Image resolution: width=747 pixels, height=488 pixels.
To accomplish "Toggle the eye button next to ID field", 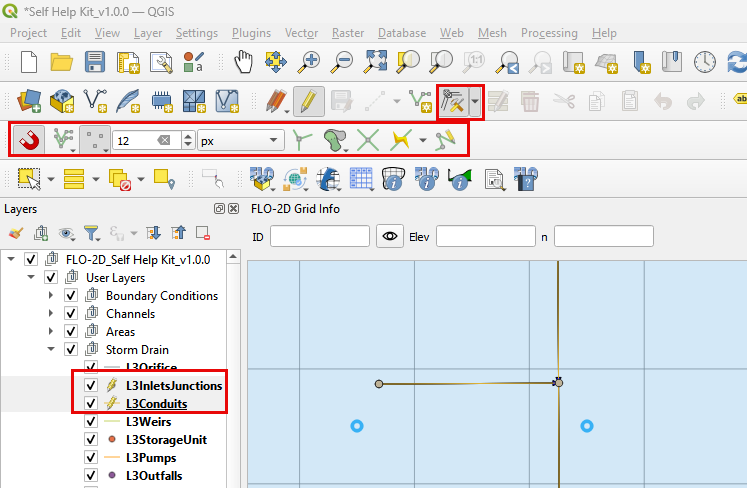I will click(x=388, y=237).
